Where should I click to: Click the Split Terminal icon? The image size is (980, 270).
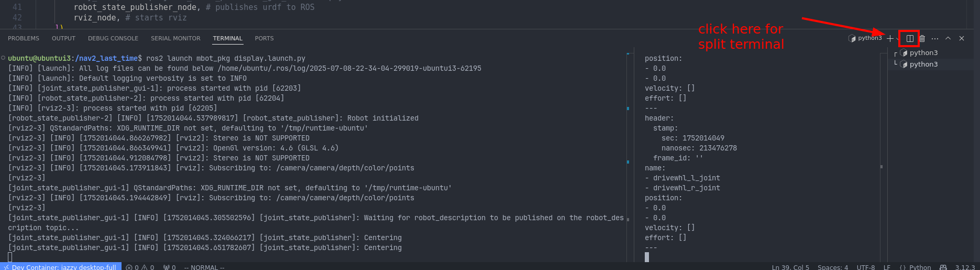pyautogui.click(x=910, y=38)
